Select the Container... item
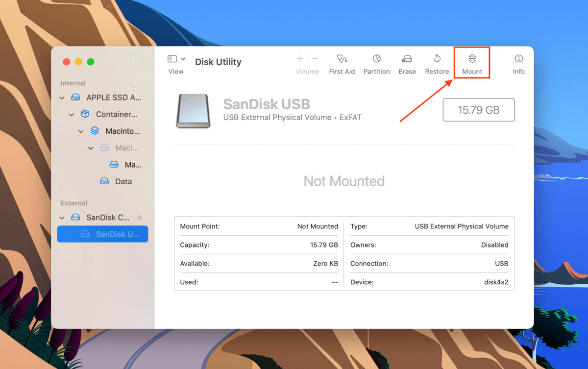The height and width of the screenshot is (369, 588). click(102, 114)
